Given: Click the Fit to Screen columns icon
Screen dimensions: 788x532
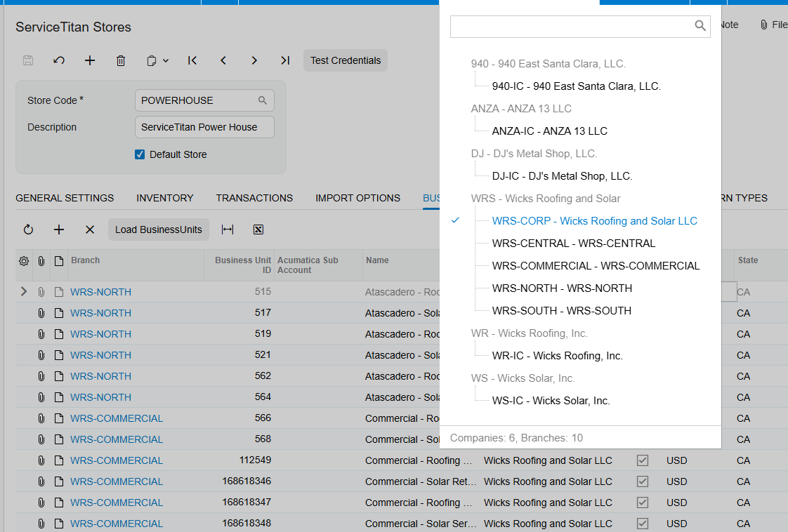Looking at the screenshot, I should (228, 230).
